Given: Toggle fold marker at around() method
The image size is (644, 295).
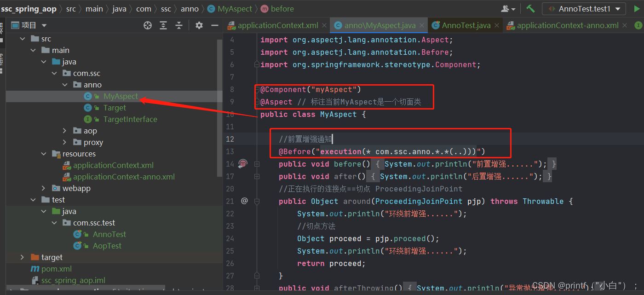Looking at the screenshot, I should (257, 201).
